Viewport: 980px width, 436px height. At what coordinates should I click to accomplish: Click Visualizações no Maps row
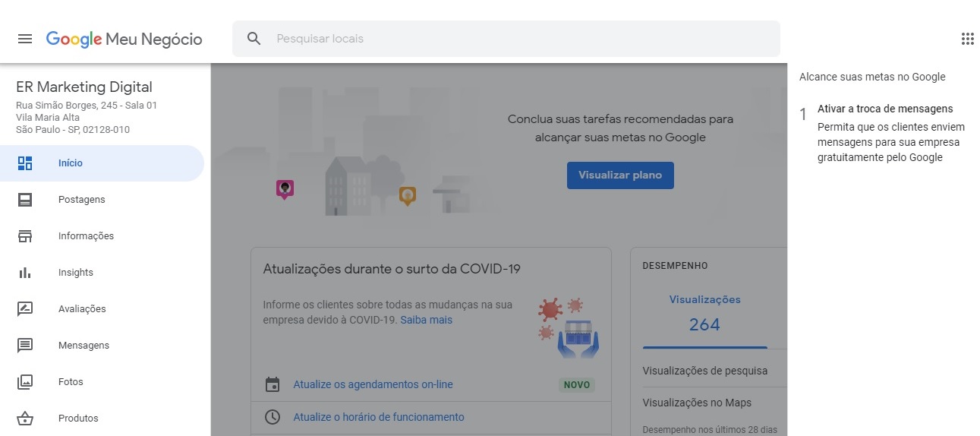[x=697, y=403]
